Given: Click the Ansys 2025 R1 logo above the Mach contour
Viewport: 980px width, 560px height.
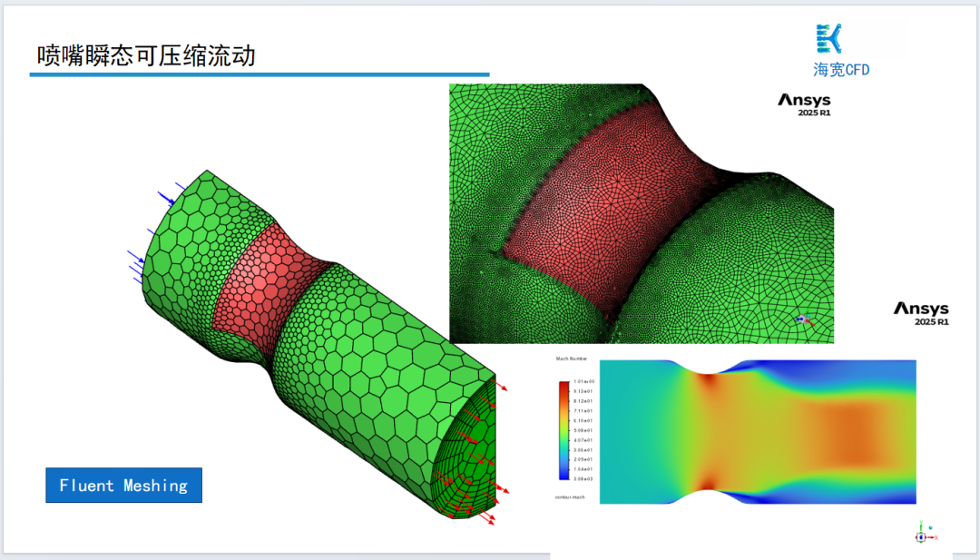Looking at the screenshot, I should (x=921, y=313).
